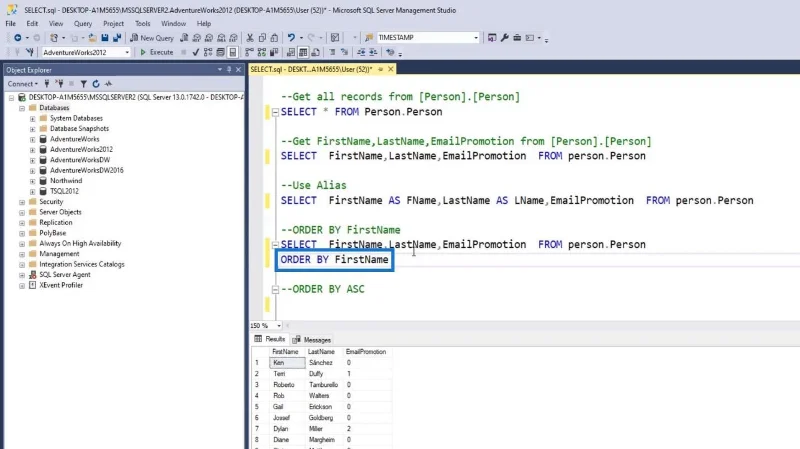Uncomment the selected lines
Image resolution: width=800 pixels, height=449 pixels.
coord(344,52)
